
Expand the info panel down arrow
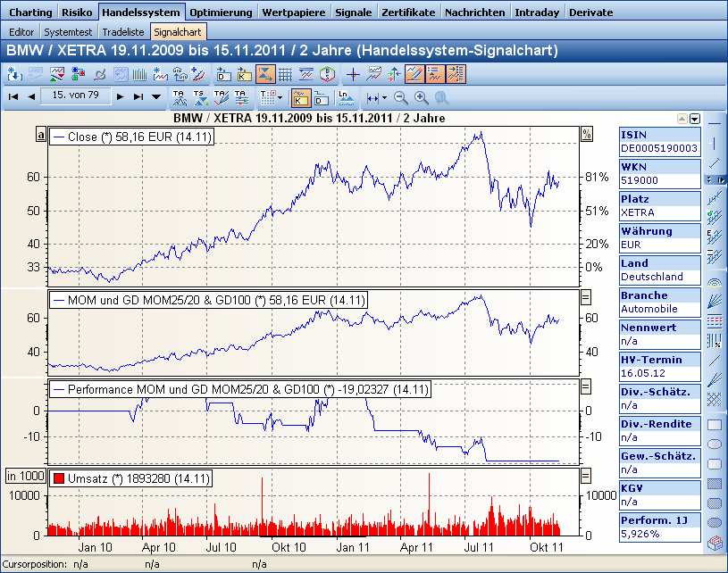(x=694, y=119)
